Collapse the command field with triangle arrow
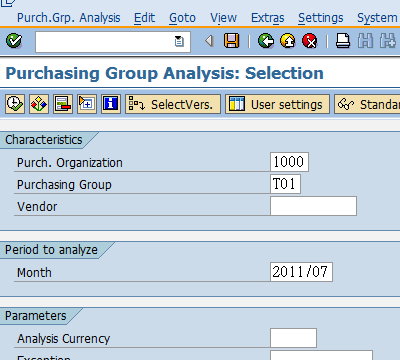The image size is (400, 360). click(x=209, y=41)
